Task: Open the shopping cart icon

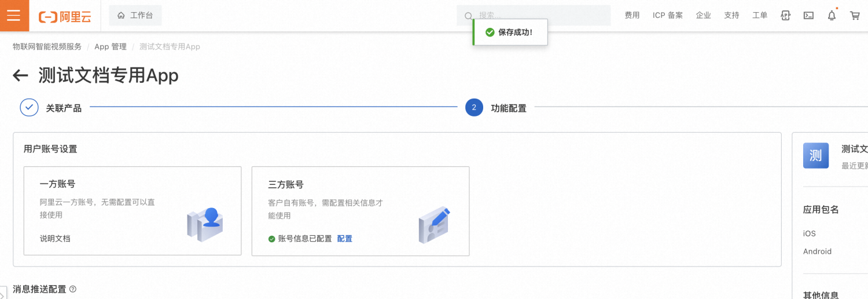Action: point(855,16)
